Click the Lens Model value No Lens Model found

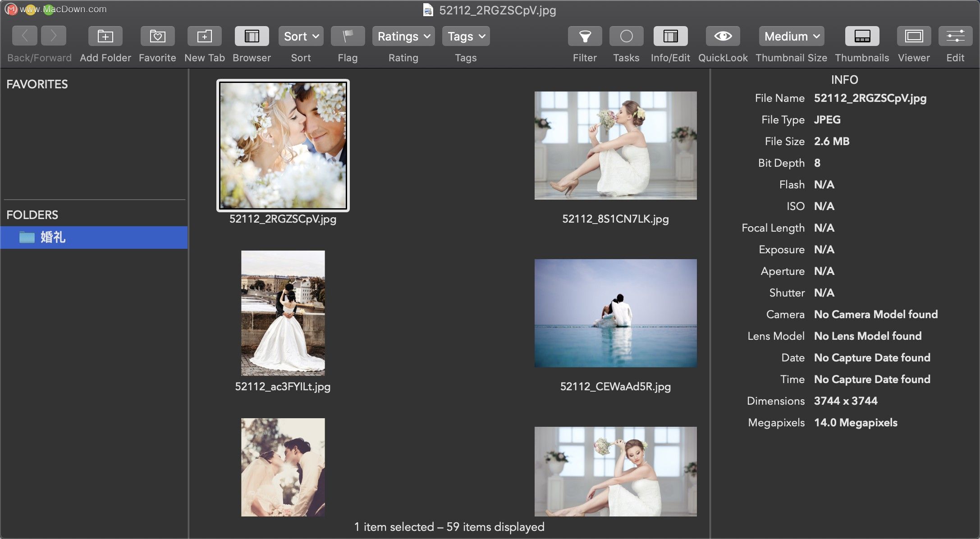click(868, 336)
